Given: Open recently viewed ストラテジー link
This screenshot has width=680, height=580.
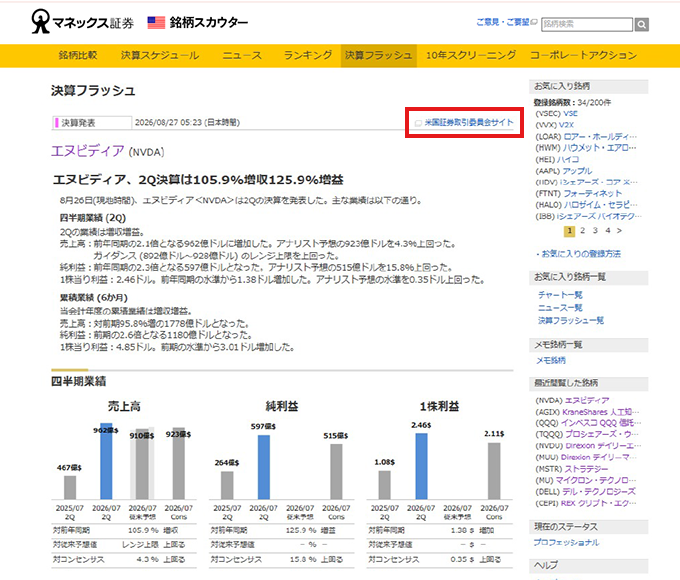Looking at the screenshot, I should click(x=586, y=469).
